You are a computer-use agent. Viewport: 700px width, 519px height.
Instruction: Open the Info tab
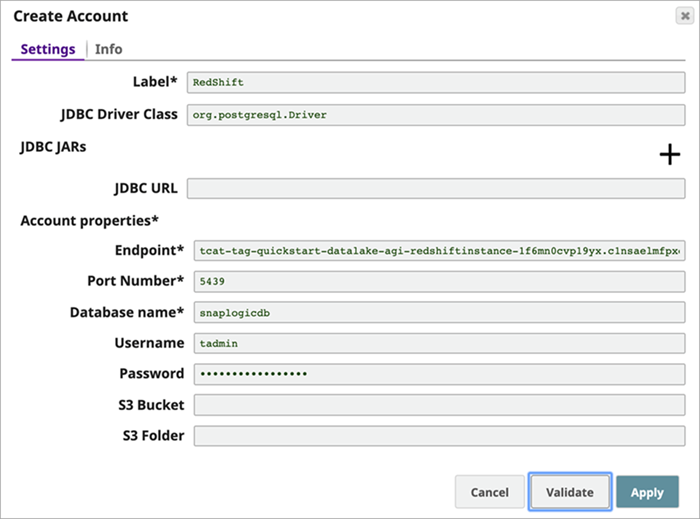point(108,49)
